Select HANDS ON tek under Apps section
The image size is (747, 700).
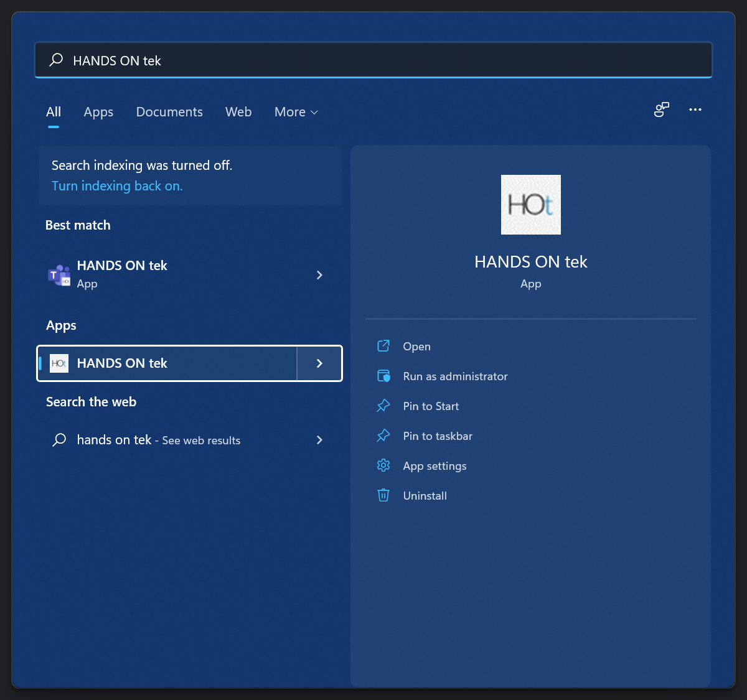pos(167,363)
